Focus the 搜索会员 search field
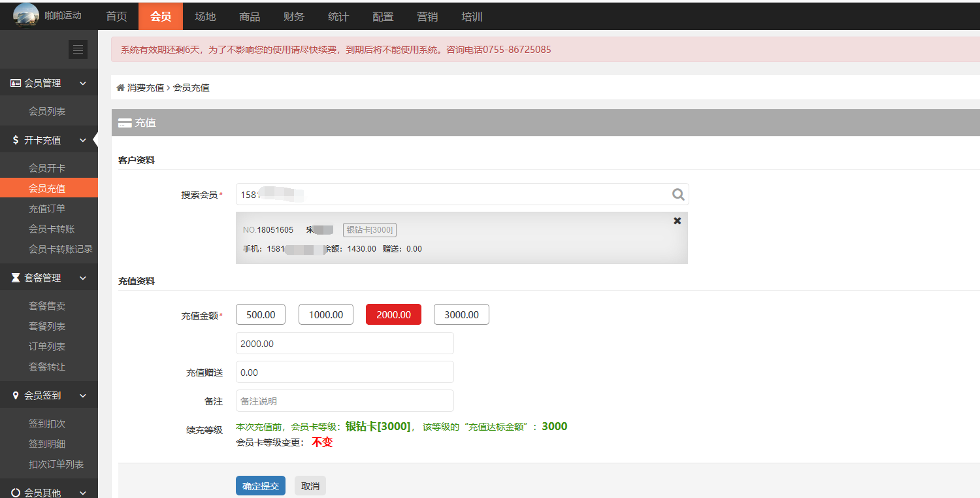980x498 pixels. [463, 194]
